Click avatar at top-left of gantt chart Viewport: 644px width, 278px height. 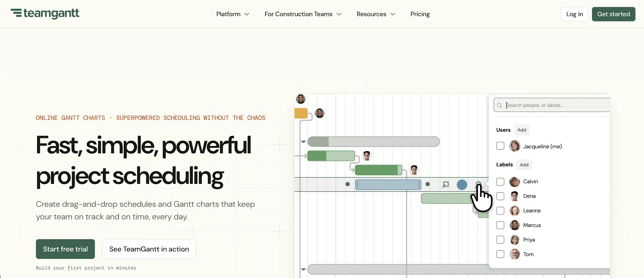point(301,99)
